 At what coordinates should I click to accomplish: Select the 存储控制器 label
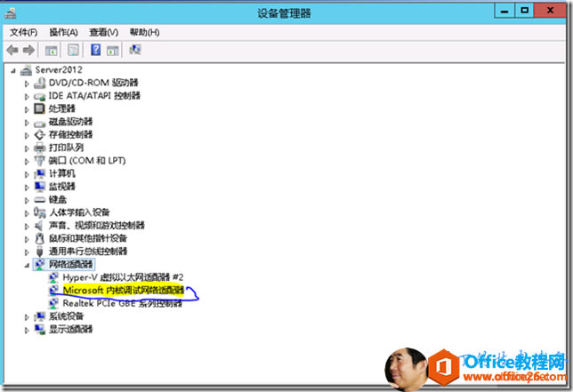coord(70,135)
